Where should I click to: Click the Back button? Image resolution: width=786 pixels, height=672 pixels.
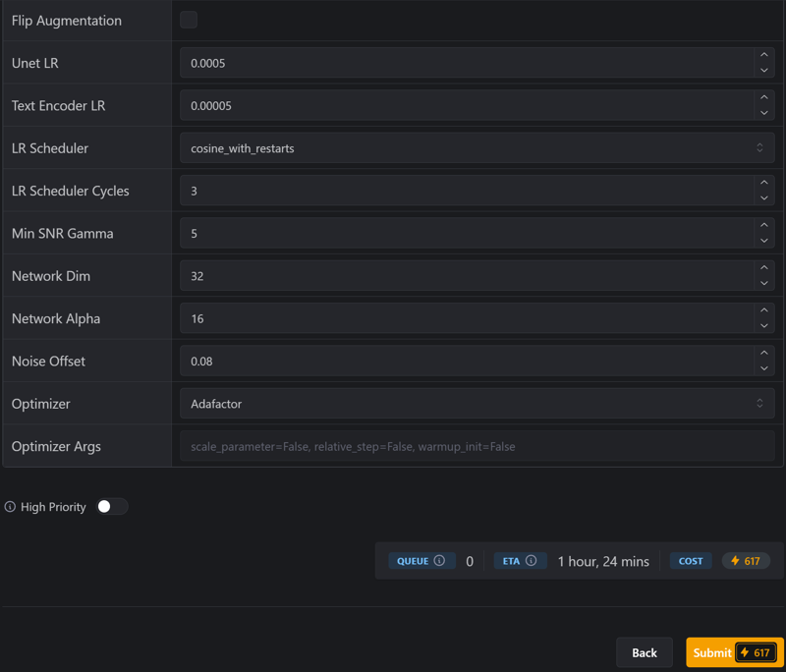coord(645,652)
